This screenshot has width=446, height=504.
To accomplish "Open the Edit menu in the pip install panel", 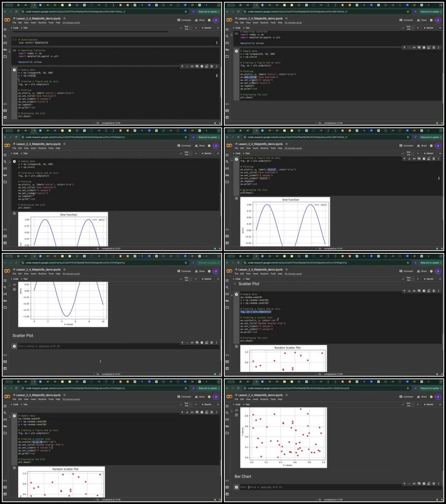I will tap(20, 23).
